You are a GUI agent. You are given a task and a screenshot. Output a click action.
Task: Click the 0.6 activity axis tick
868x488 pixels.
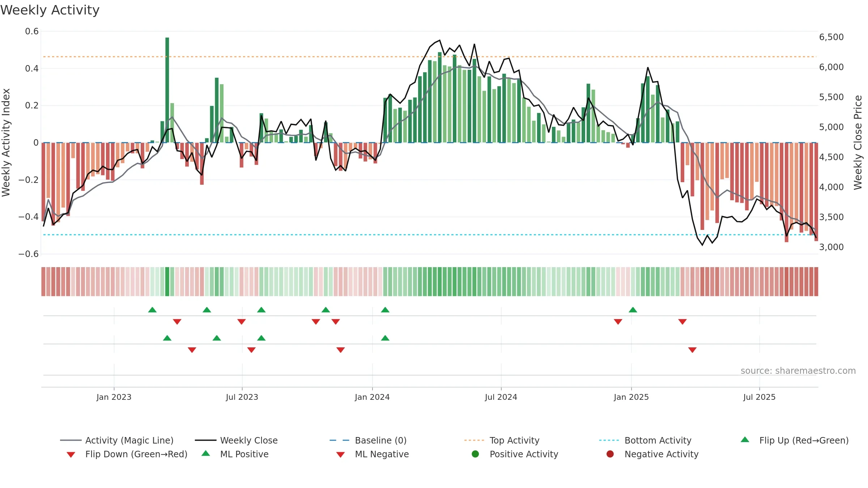(x=32, y=31)
